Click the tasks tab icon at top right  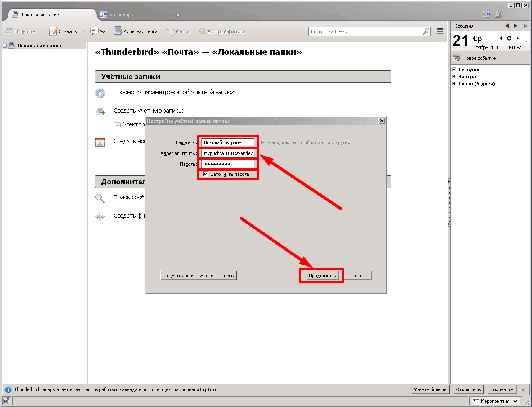(x=498, y=14)
